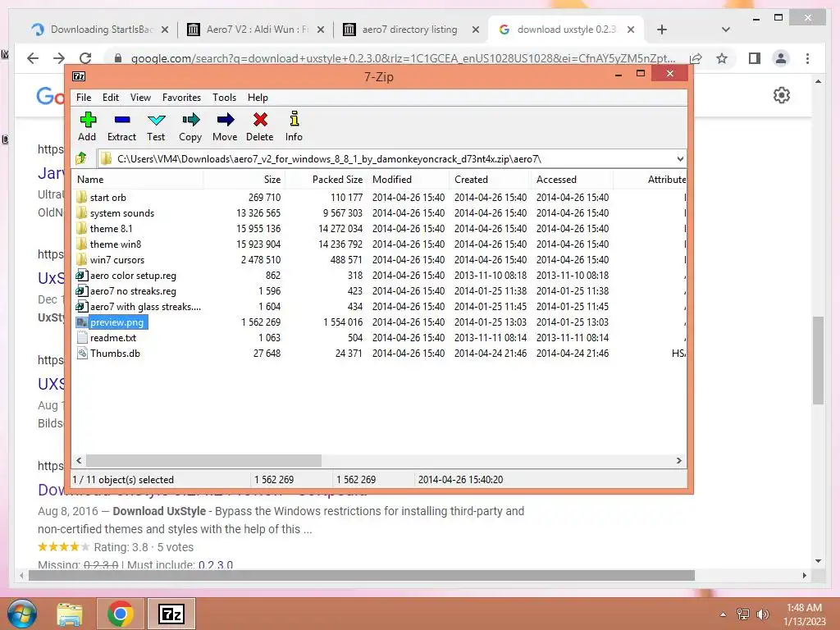Select the win7 cursors folder
This screenshot has height=630, width=840.
pos(111,259)
